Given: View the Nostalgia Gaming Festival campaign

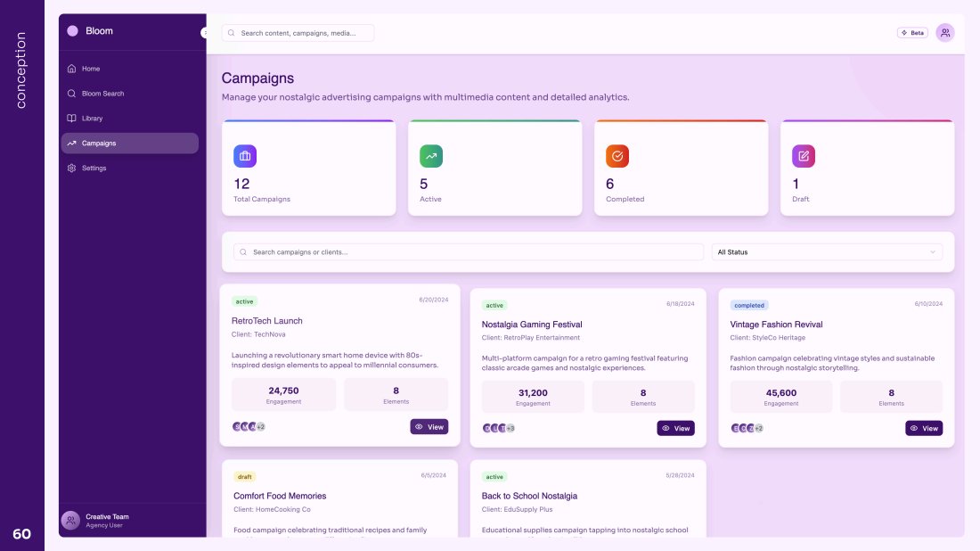Looking at the screenshot, I should click(x=676, y=429).
